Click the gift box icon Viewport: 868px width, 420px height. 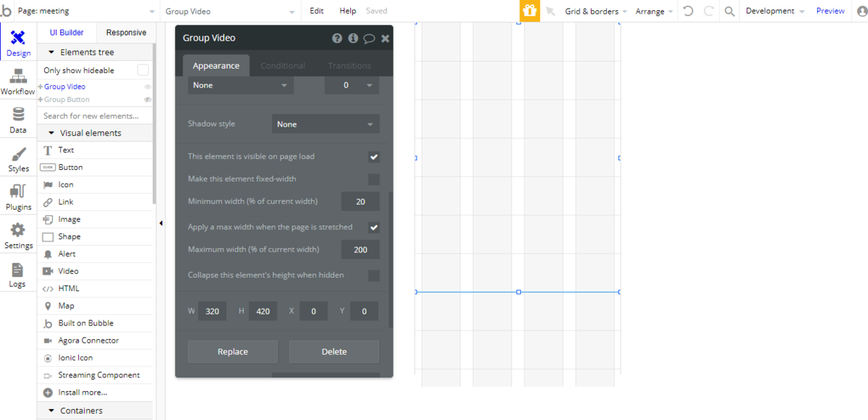click(530, 11)
